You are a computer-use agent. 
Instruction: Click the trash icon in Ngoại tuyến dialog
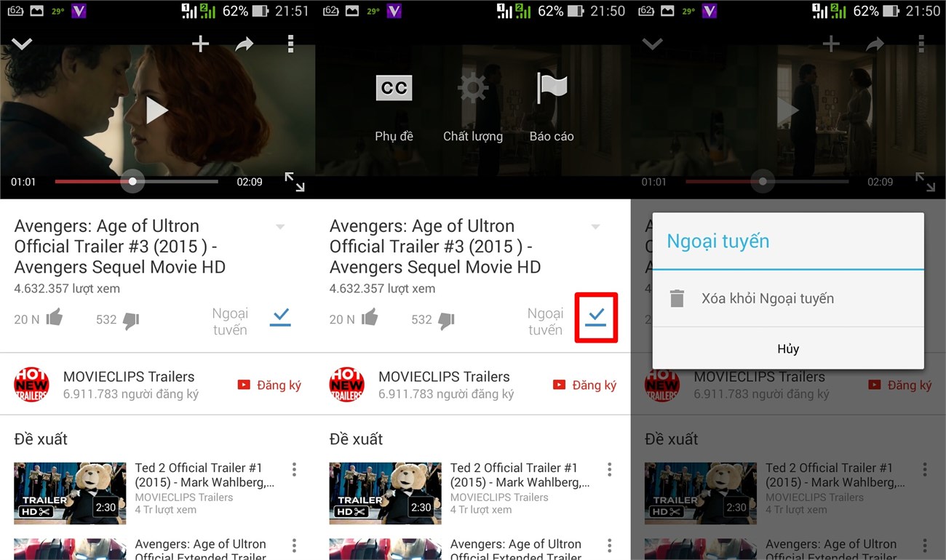coord(677,299)
